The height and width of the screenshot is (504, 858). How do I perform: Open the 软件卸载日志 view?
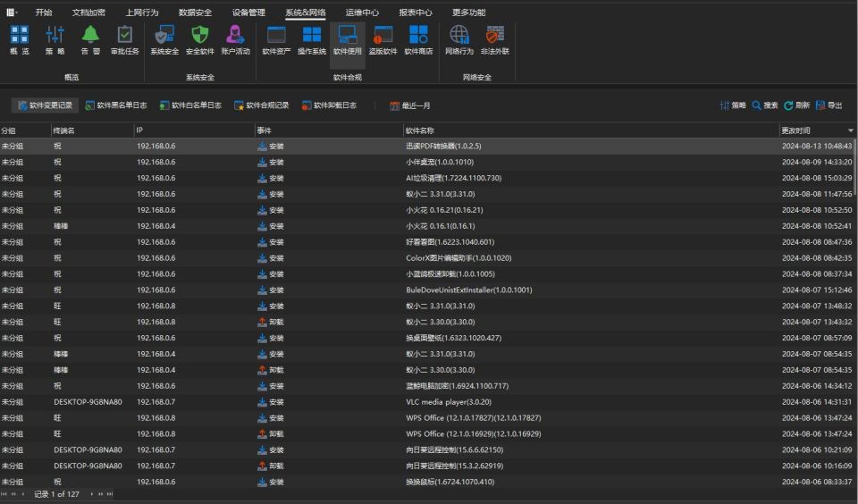coord(329,105)
